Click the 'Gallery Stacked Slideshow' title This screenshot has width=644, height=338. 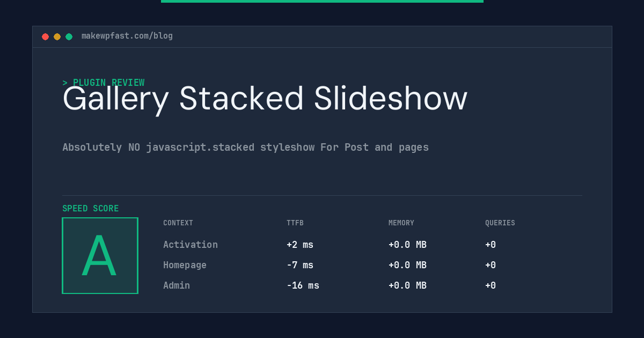[265, 99]
